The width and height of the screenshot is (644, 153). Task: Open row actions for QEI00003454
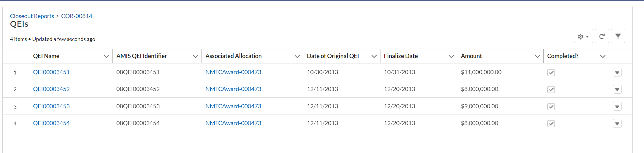[x=617, y=123]
